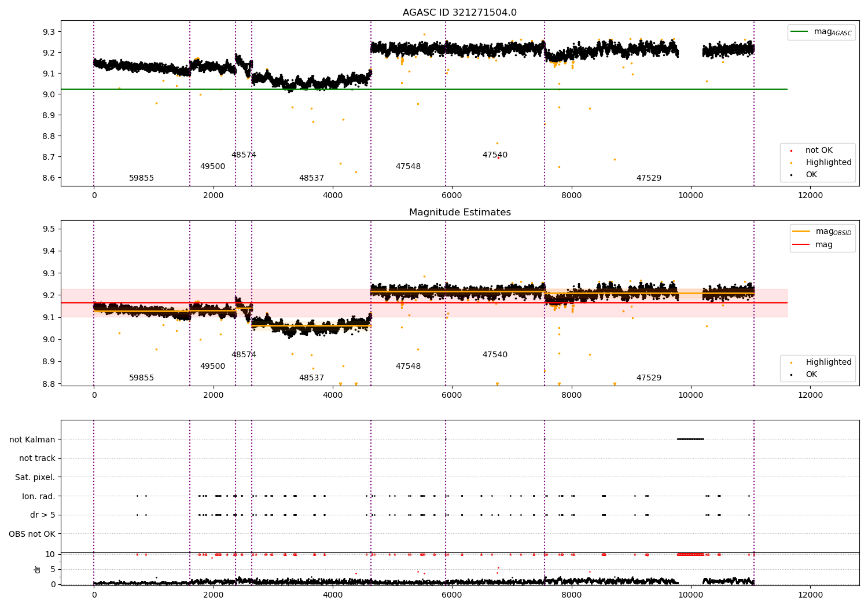Click OBSID label 49500 in top plot
Screen dimensions: 868x608
pyautogui.click(x=212, y=167)
